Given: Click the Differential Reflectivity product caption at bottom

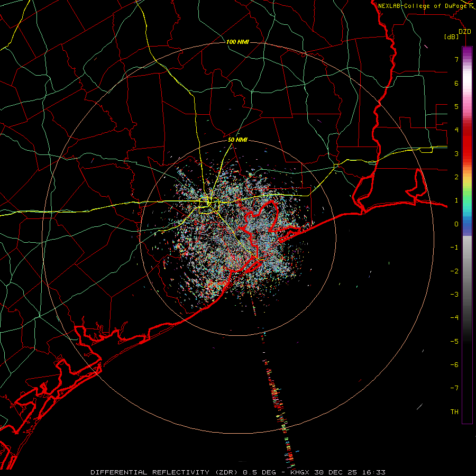Looking at the screenshot, I should click(x=237, y=472).
